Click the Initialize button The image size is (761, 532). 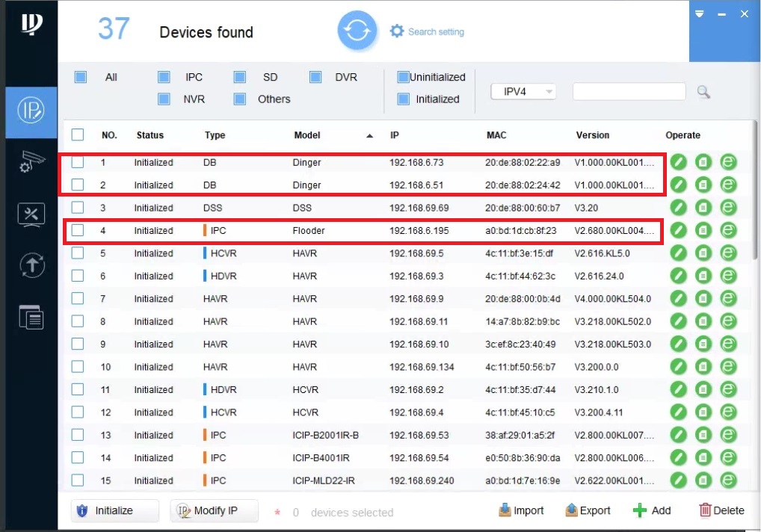pyautogui.click(x=114, y=510)
